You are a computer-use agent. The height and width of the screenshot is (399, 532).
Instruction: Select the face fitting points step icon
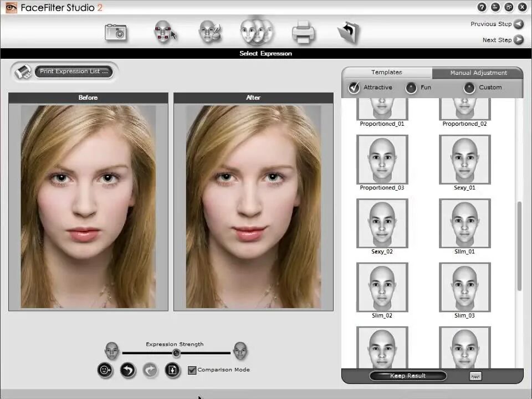click(165, 32)
